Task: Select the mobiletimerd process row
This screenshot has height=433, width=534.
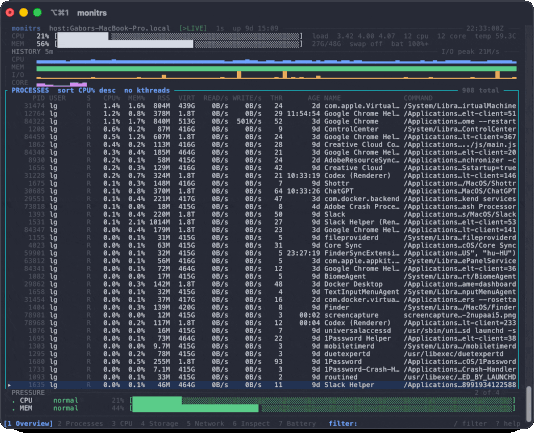Action: click(x=262, y=346)
